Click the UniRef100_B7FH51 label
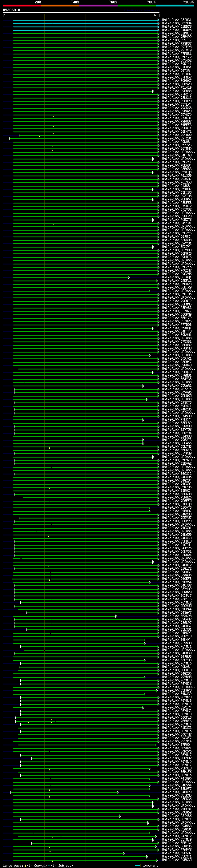The height and width of the screenshot is (868, 197). click(176, 67)
